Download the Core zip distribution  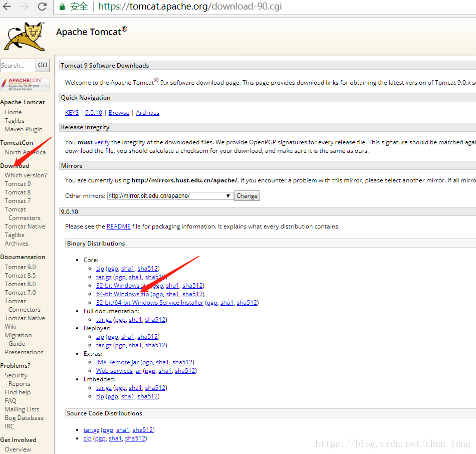[100, 269]
